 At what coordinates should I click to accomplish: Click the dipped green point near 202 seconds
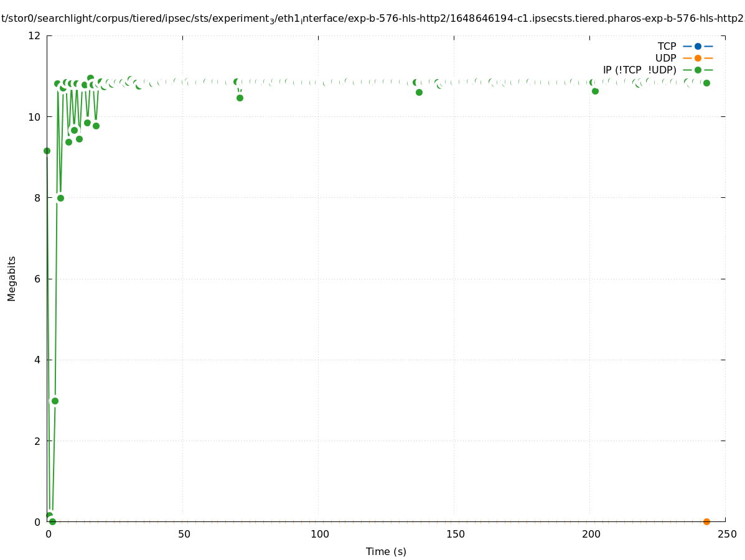[595, 91]
